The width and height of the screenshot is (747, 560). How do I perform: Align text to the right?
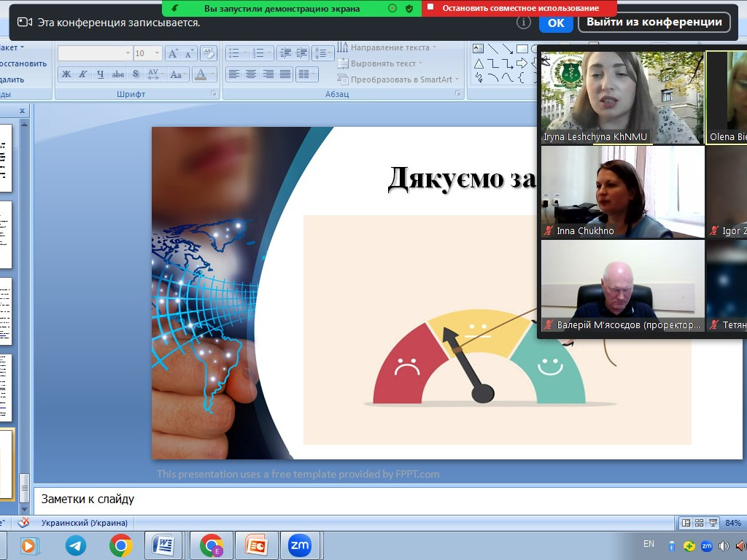tap(268, 74)
